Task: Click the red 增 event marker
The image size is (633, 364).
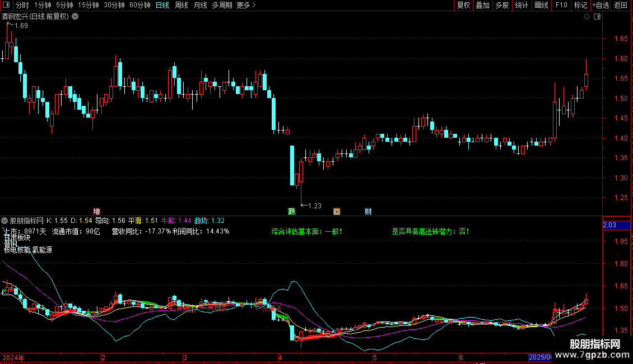Action: [97, 211]
